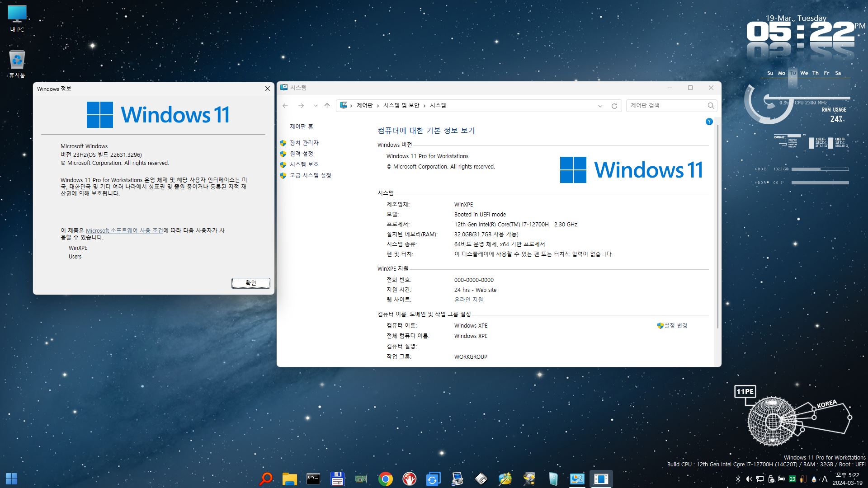Open the red magnifier search tool on taskbar
The image size is (868, 488).
click(x=266, y=479)
